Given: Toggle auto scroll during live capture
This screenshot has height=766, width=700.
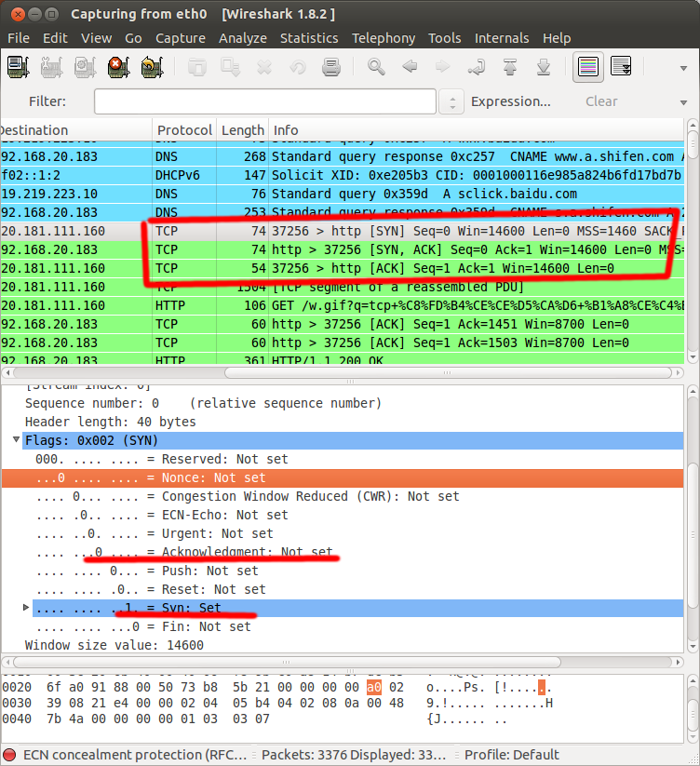Looking at the screenshot, I should pos(622,67).
